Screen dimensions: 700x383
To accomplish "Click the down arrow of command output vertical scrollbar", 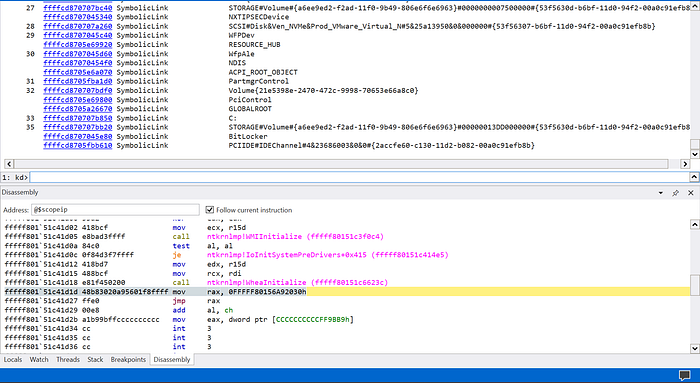I will tap(695, 154).
